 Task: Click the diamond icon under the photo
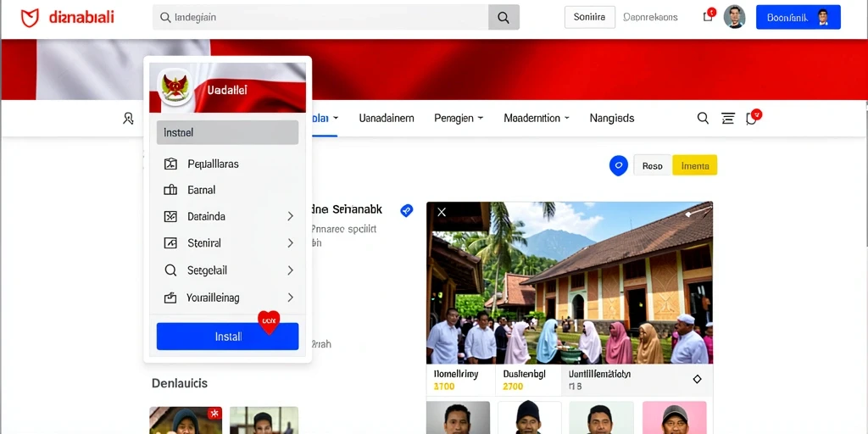click(697, 379)
